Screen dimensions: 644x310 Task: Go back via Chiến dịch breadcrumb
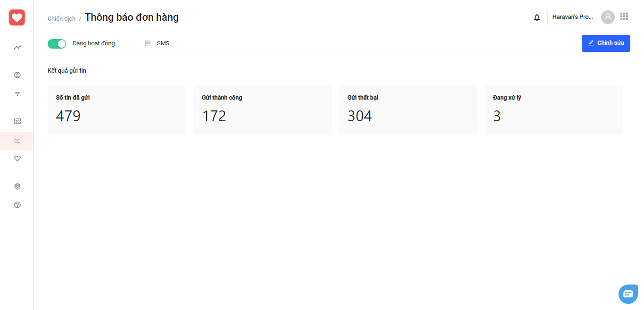(62, 19)
